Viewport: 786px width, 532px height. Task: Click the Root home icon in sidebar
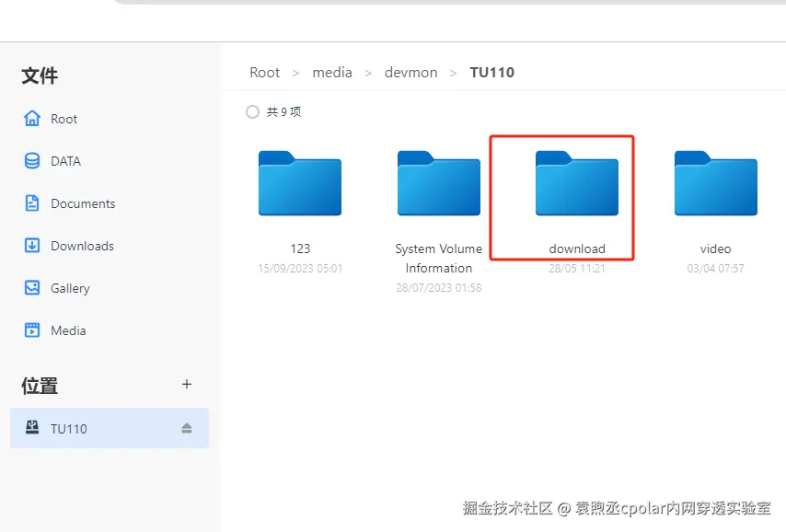[x=32, y=119]
